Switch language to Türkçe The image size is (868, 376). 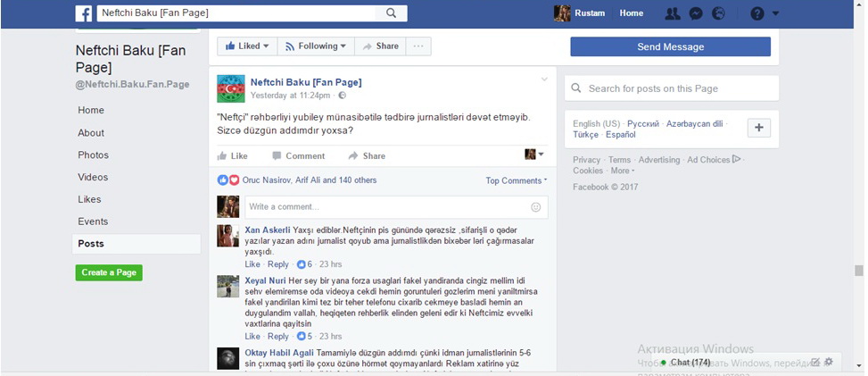coord(586,135)
